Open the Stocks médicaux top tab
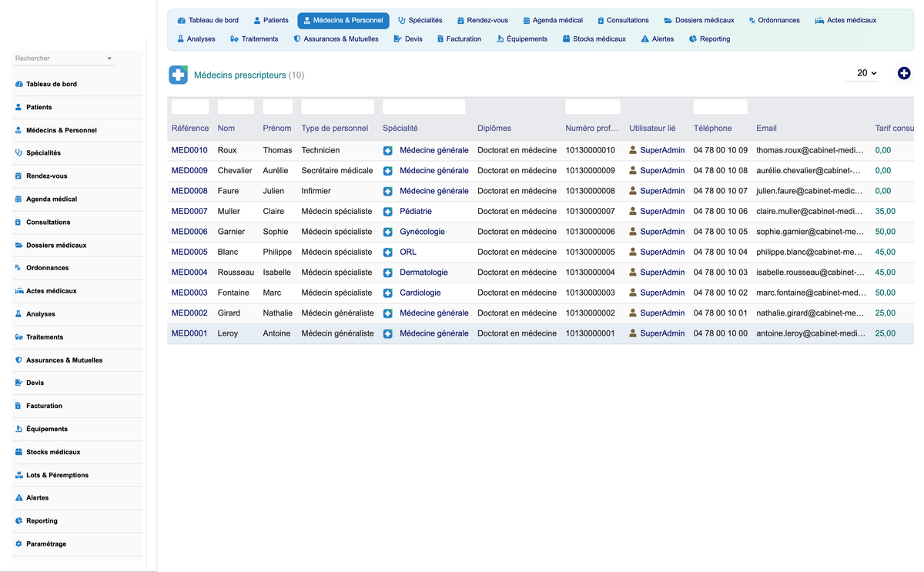 point(594,38)
